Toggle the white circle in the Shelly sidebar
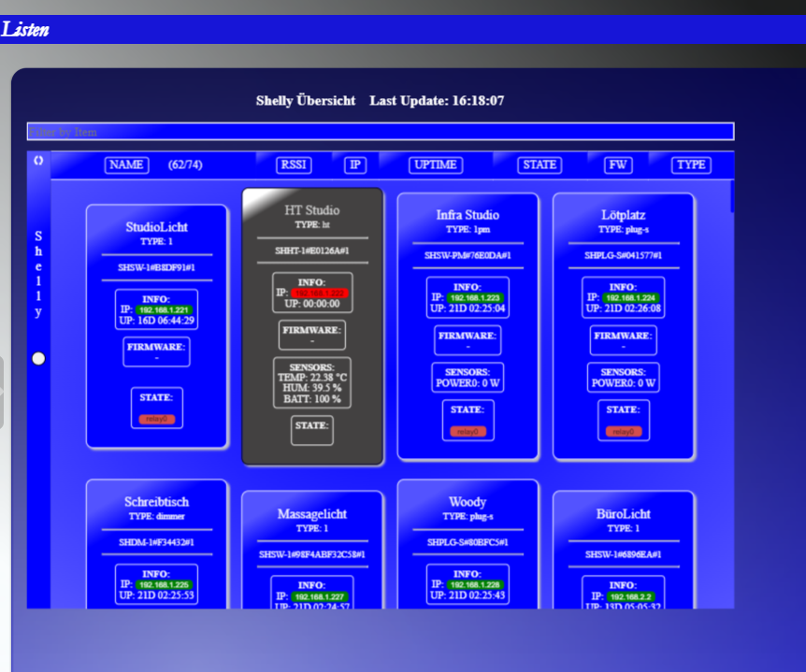 (38, 358)
